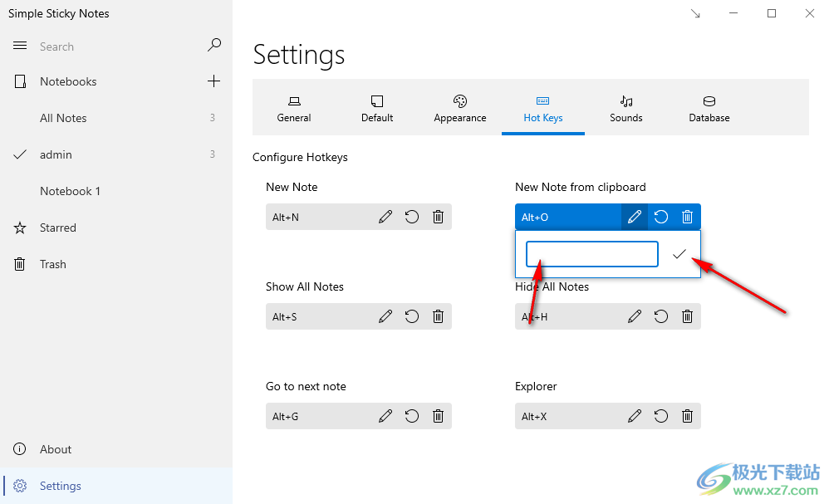Screen dimensions: 829x504
Task: Click the hotkey entry text field
Action: coord(592,254)
